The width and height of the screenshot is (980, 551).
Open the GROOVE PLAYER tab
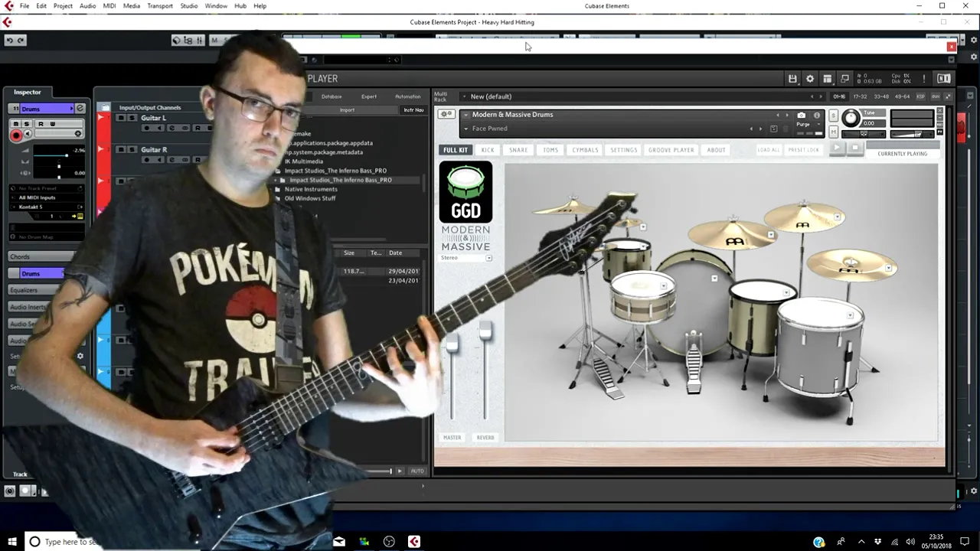click(x=671, y=150)
